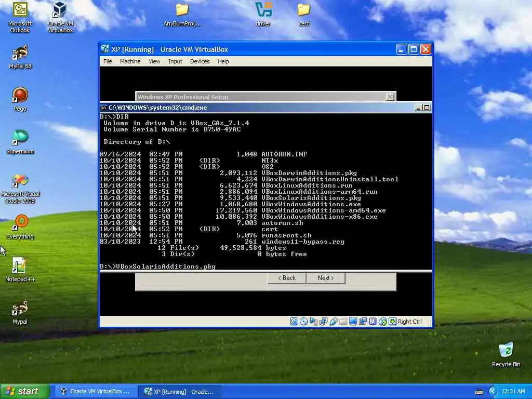Click the VirtualBox window title icon

click(x=105, y=49)
